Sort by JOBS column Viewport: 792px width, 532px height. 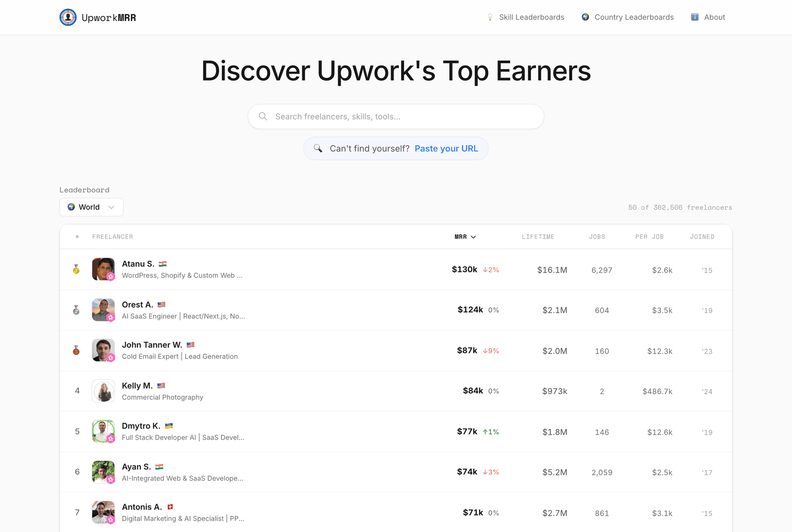pos(597,237)
